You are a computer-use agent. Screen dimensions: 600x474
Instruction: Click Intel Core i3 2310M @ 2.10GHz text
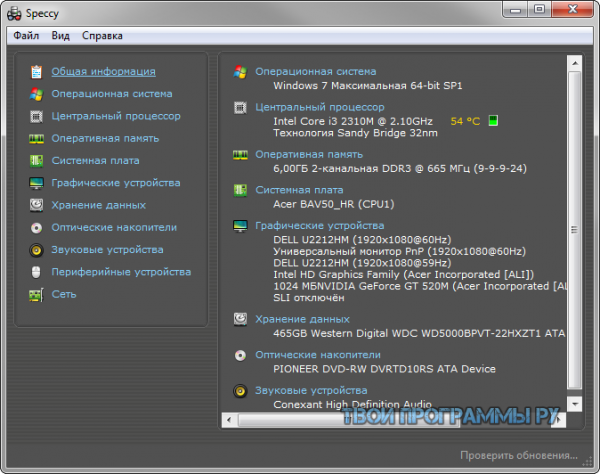click(353, 121)
